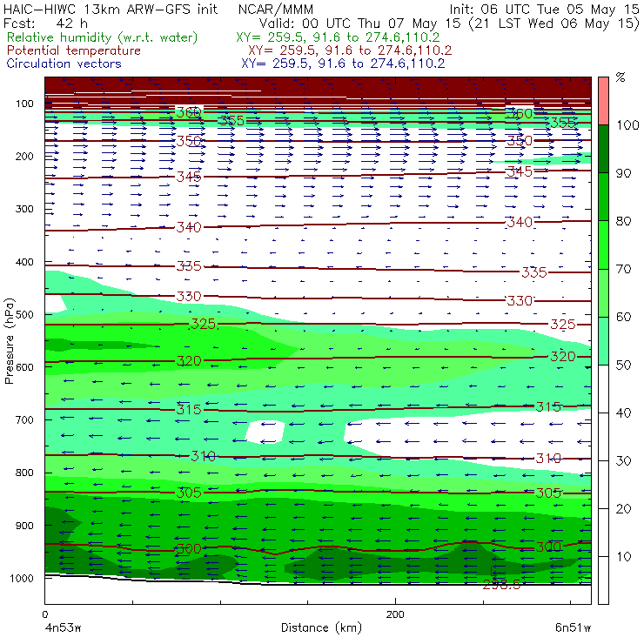
Task: Click the color bar '30' percent label
Action: tap(623, 460)
